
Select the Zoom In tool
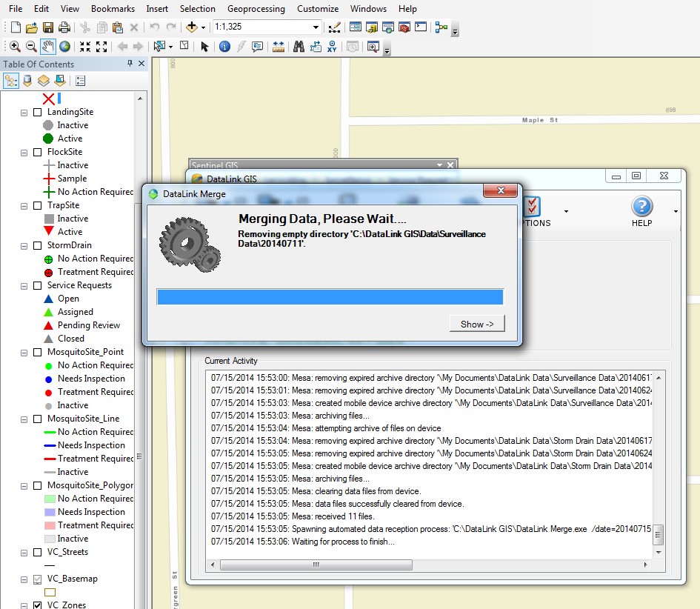click(x=15, y=46)
